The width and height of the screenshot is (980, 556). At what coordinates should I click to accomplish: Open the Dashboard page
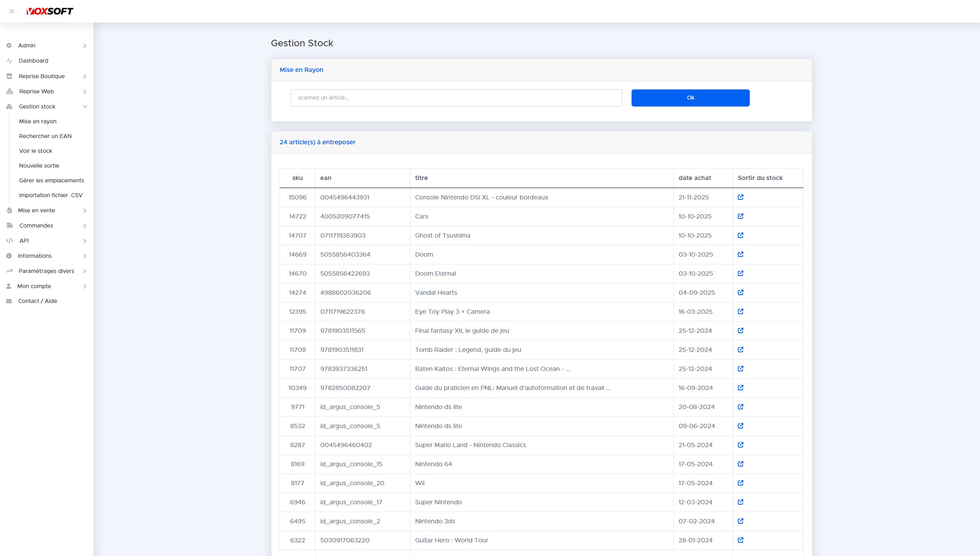[x=33, y=61]
